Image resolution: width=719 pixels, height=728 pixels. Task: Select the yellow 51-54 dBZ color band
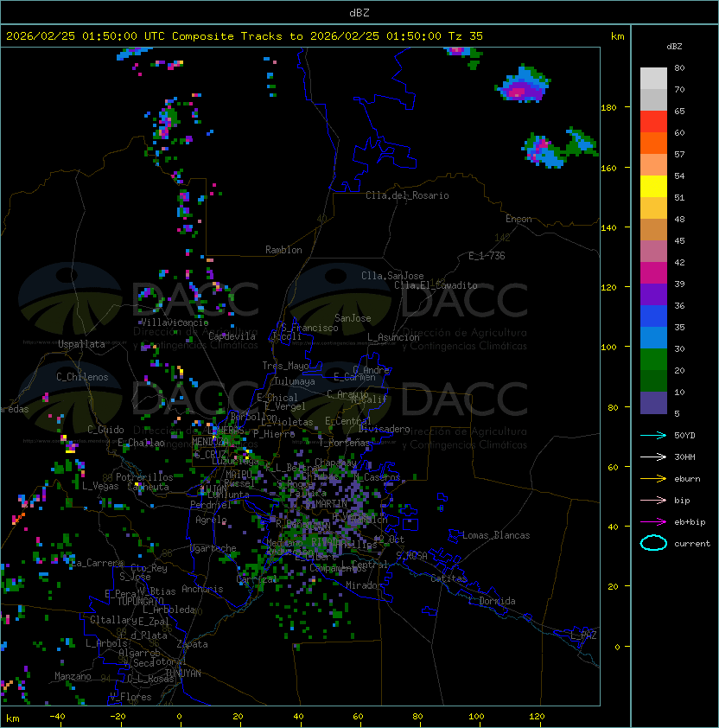(653, 187)
